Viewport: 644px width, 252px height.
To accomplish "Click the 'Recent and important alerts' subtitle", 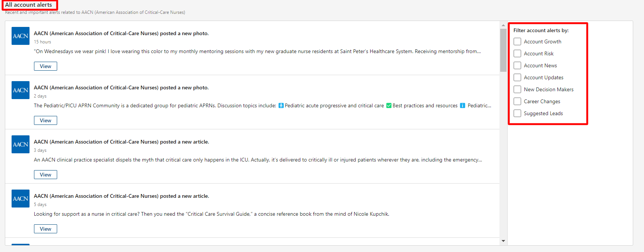I will coord(95,12).
